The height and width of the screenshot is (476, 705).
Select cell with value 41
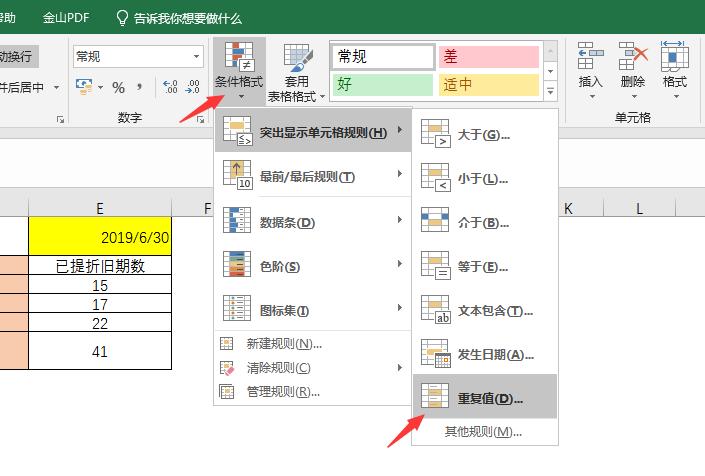point(100,351)
